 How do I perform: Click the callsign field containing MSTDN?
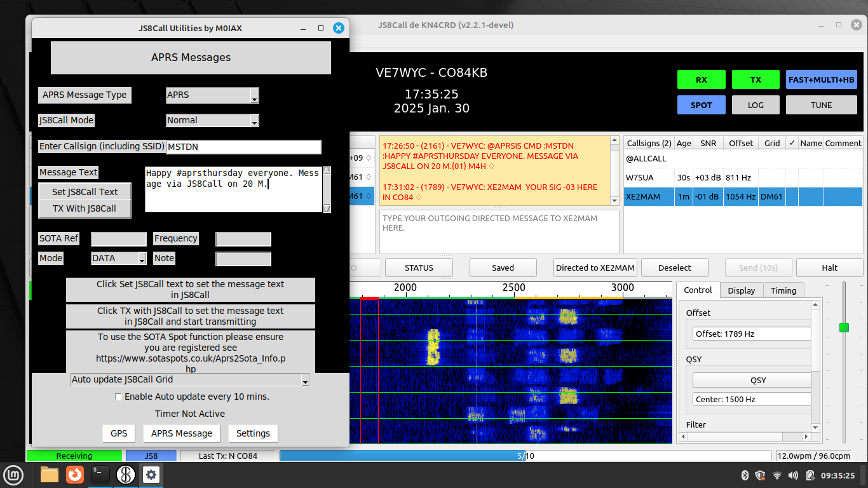243,147
